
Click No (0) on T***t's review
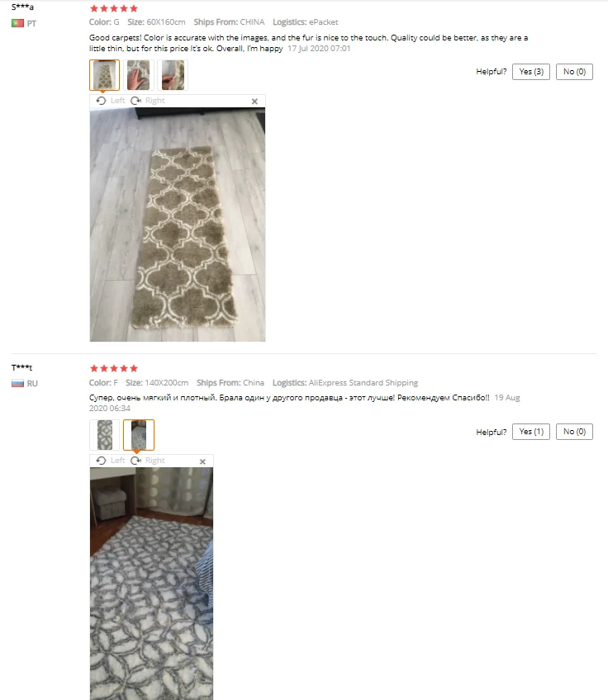coord(574,432)
